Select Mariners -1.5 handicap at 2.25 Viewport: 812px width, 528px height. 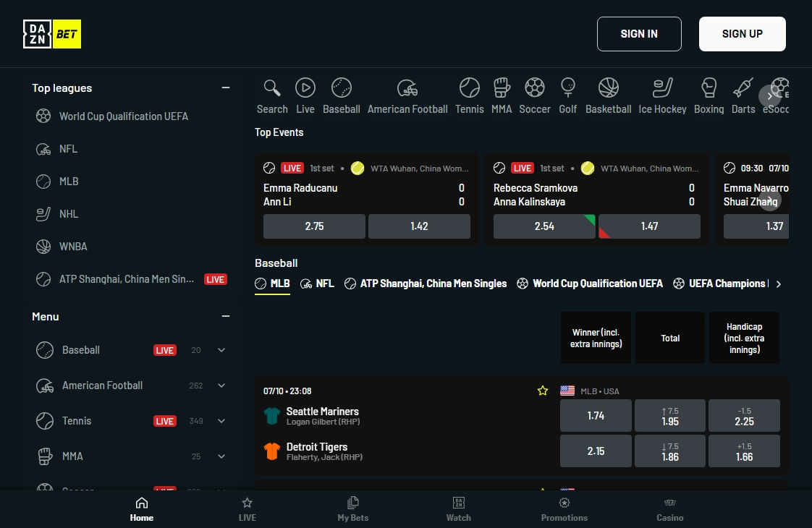[744, 416]
